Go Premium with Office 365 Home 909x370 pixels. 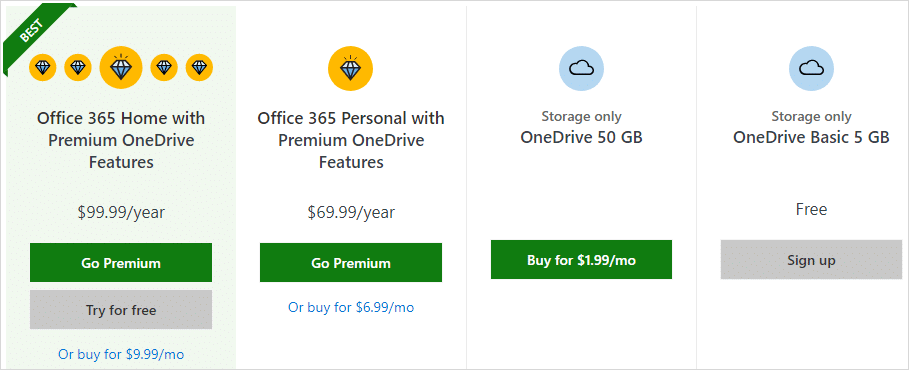coord(121,263)
